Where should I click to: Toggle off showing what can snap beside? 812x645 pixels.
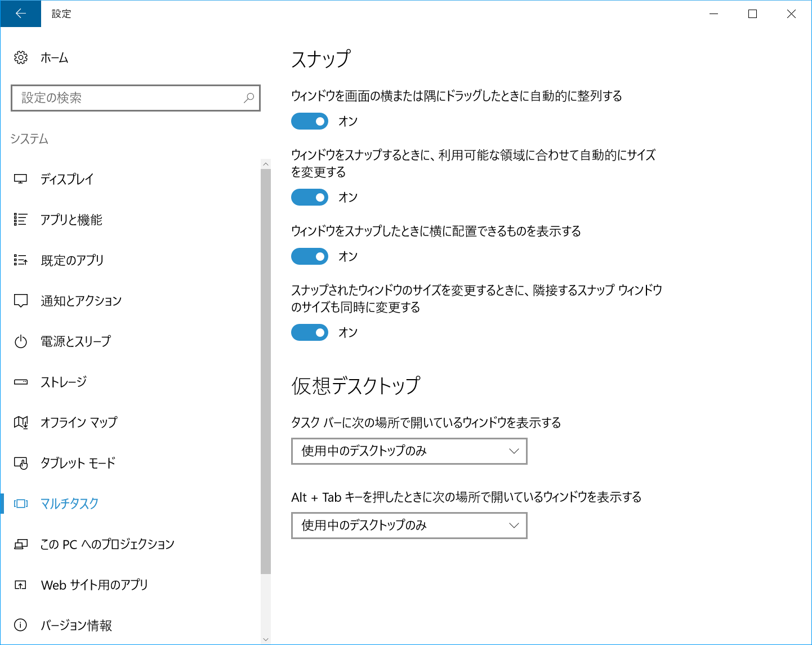click(310, 256)
